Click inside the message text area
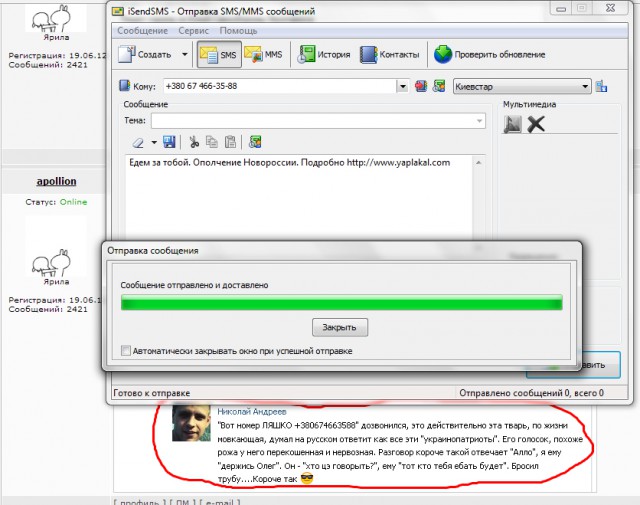This screenshot has height=505, width=640. 299,200
